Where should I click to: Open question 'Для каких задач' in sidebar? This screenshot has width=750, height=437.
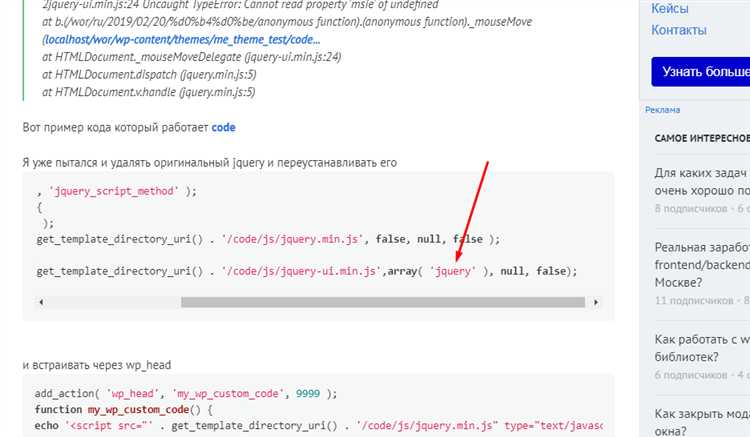coord(702,182)
